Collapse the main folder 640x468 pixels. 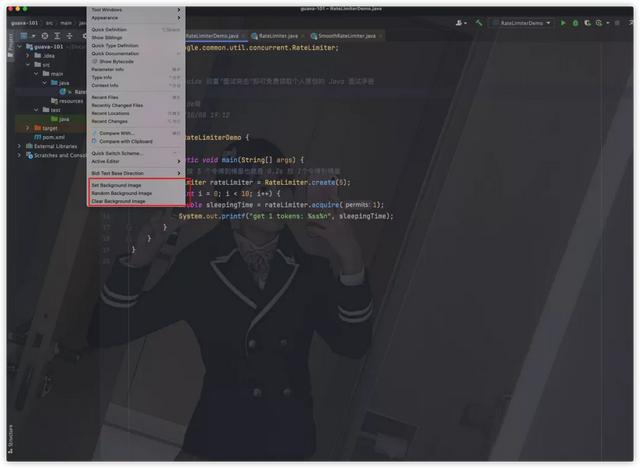coord(36,73)
